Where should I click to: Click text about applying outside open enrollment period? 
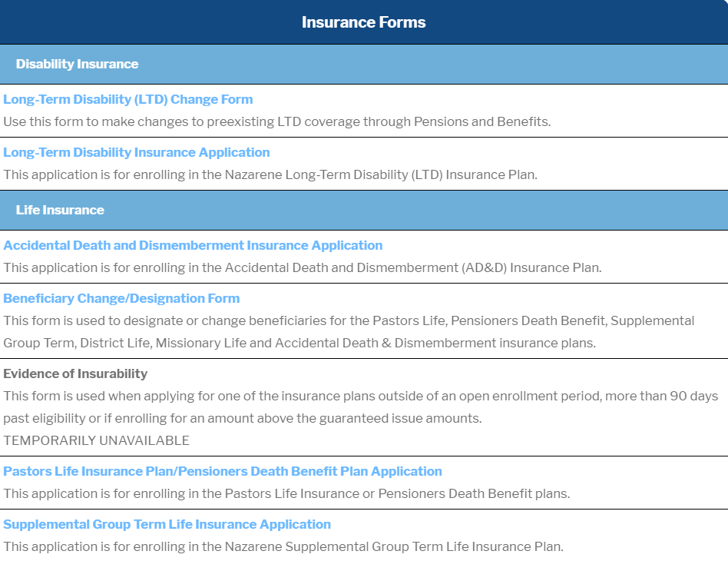pos(361,396)
